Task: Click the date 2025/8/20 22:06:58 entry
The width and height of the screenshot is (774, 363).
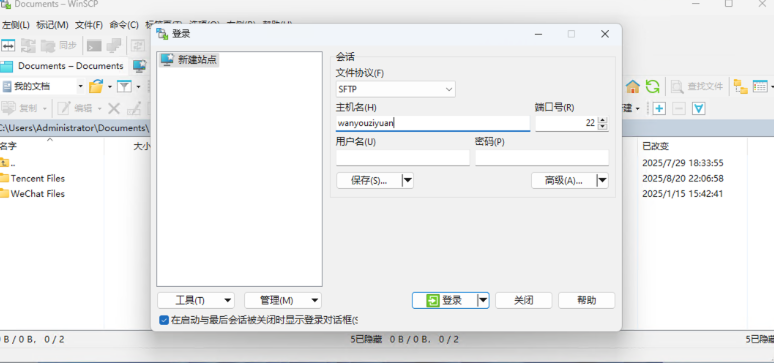Action: coord(683,178)
